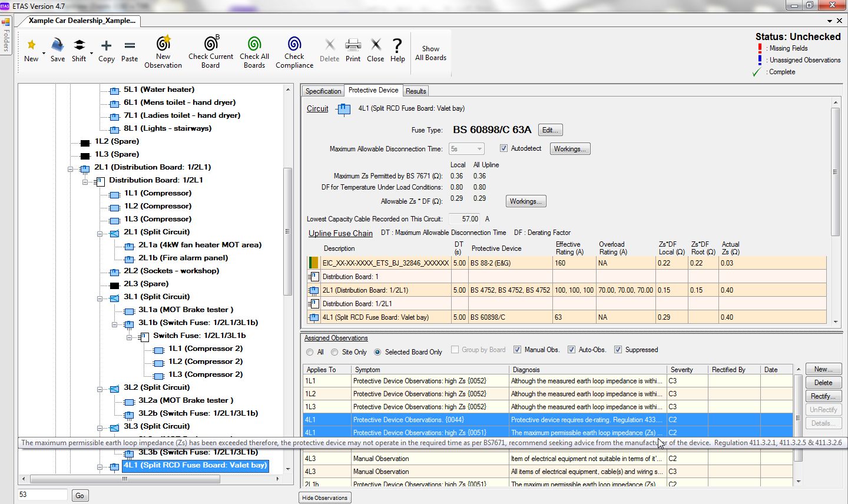Screen dimensions: 848x504
Task: Select the Site Only radio button
Action: click(334, 352)
